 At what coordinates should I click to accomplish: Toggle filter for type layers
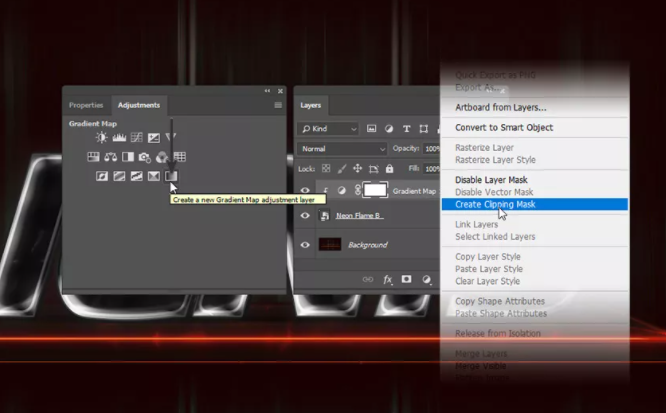tap(406, 129)
